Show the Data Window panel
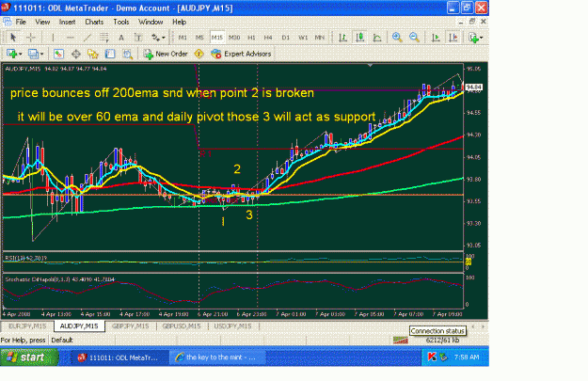588x381 pixels. [x=76, y=54]
